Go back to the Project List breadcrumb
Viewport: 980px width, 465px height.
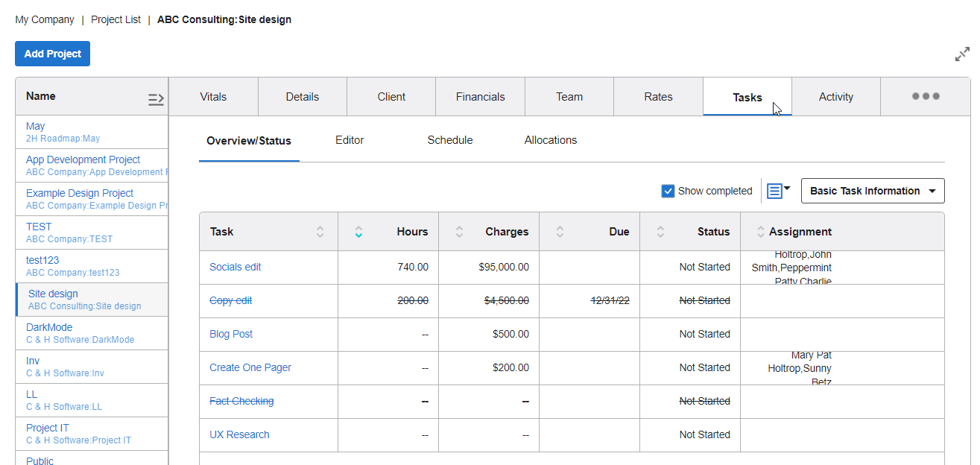click(x=116, y=19)
